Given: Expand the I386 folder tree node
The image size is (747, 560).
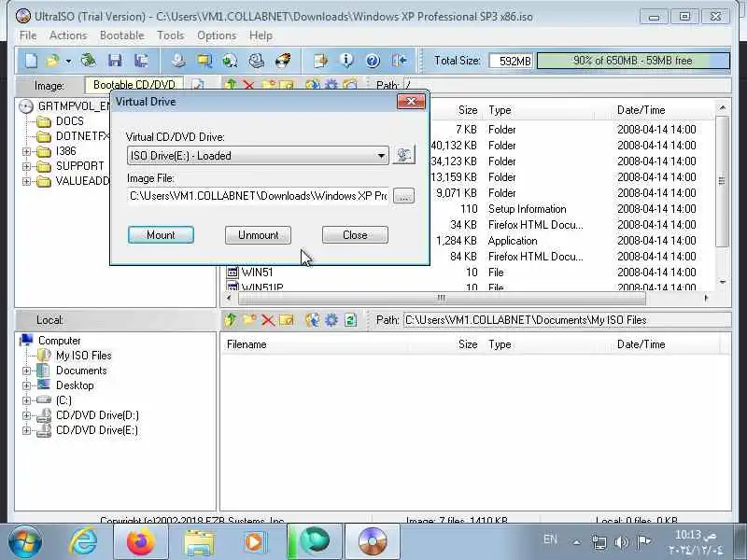Looking at the screenshot, I should click(27, 151).
